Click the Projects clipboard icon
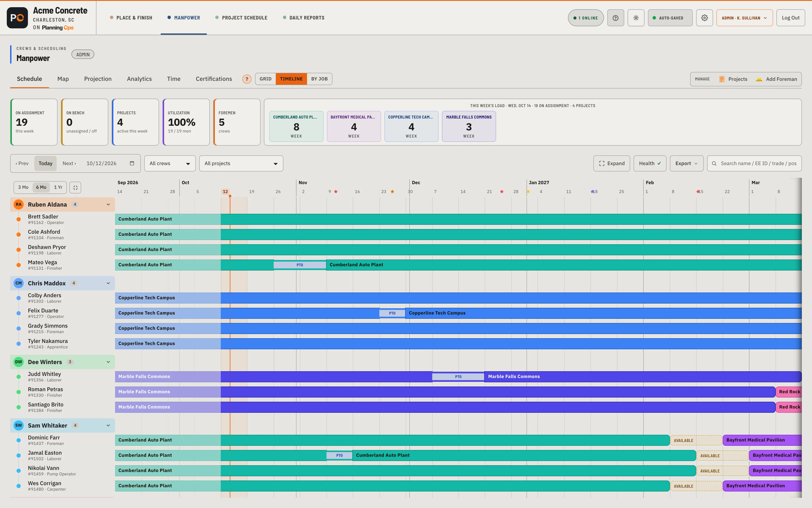Screen dimensions: 812x508 pyautogui.click(x=722, y=79)
